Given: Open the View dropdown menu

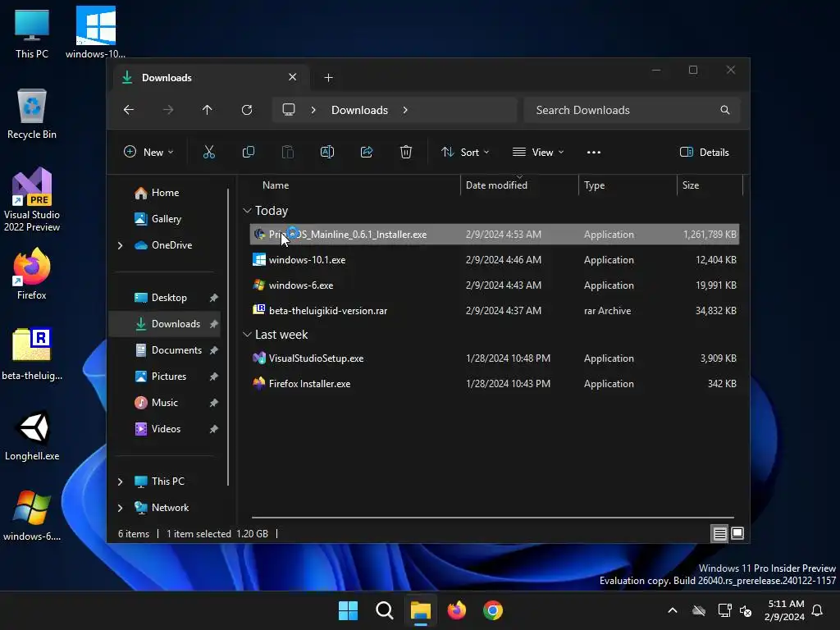Looking at the screenshot, I should tap(538, 152).
